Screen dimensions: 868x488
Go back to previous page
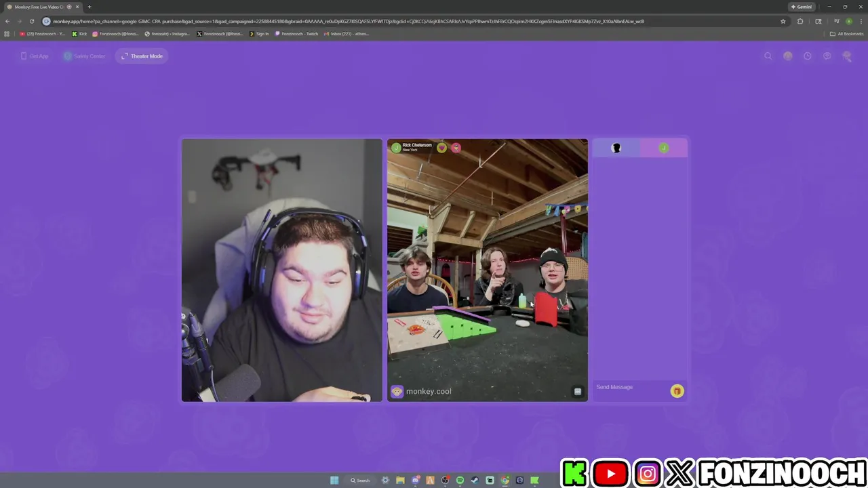click(7, 21)
